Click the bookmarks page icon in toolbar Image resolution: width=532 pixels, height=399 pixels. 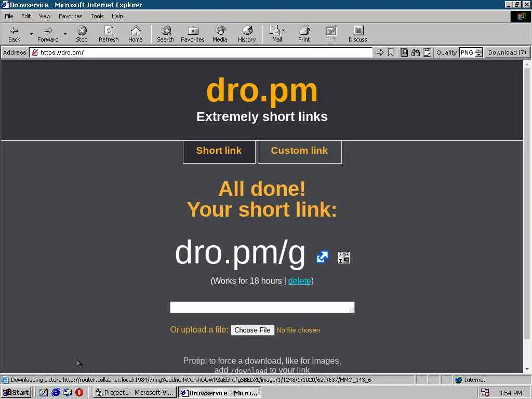pyautogui.click(x=404, y=52)
